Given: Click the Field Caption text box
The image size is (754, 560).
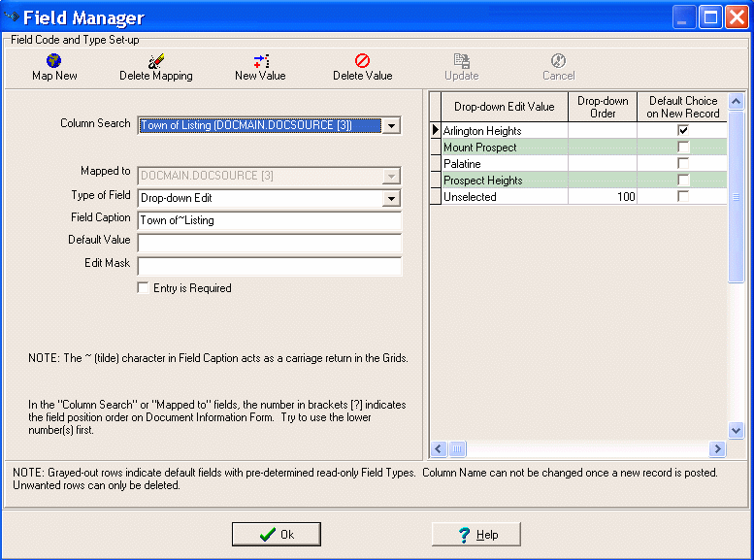Looking at the screenshot, I should pyautogui.click(x=269, y=220).
